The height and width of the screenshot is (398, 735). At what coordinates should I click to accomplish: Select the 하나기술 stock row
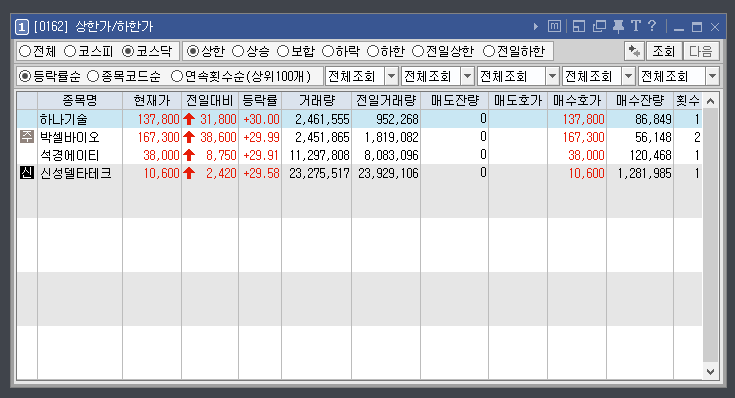(360, 119)
